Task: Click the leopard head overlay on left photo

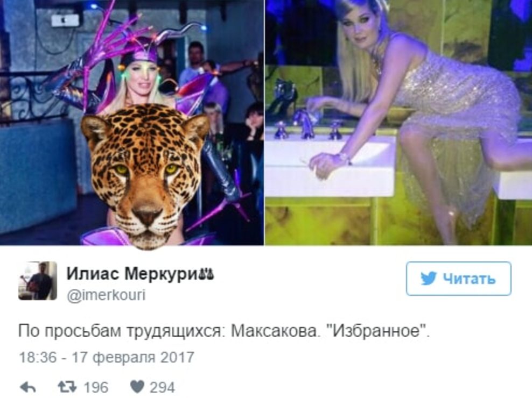Action: coord(145,176)
